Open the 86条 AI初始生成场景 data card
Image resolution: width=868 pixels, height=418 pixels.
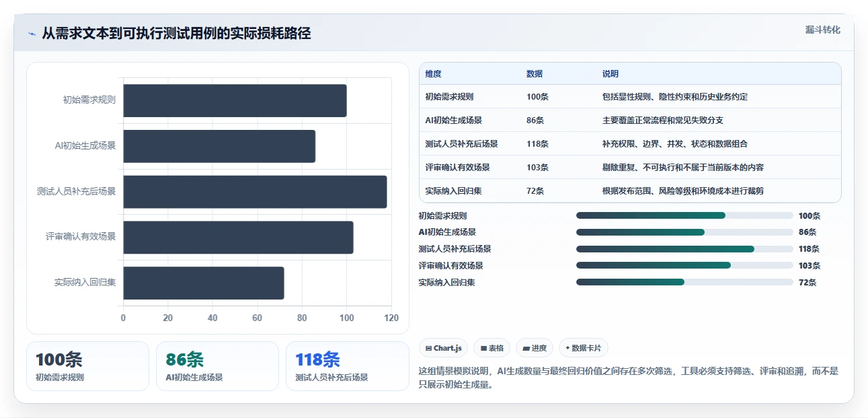(x=217, y=366)
